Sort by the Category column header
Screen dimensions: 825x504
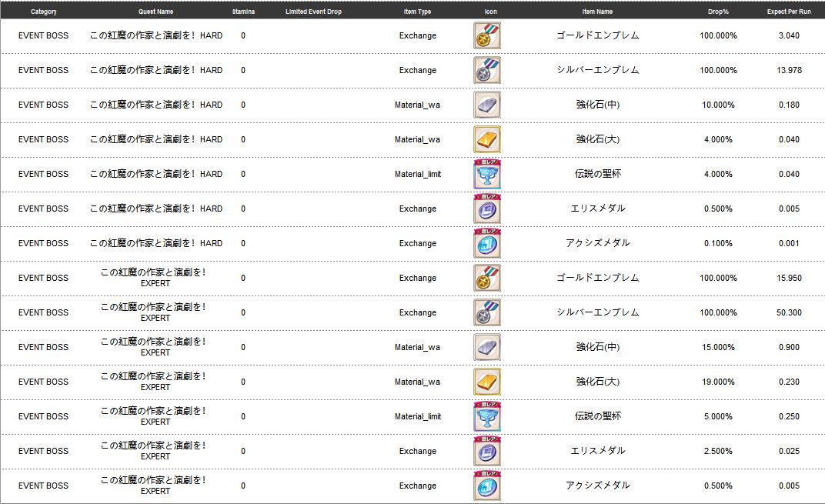[x=44, y=11]
